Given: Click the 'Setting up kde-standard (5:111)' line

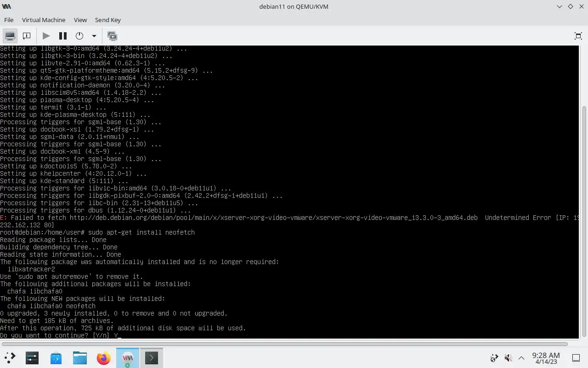Looking at the screenshot, I should (64, 181).
